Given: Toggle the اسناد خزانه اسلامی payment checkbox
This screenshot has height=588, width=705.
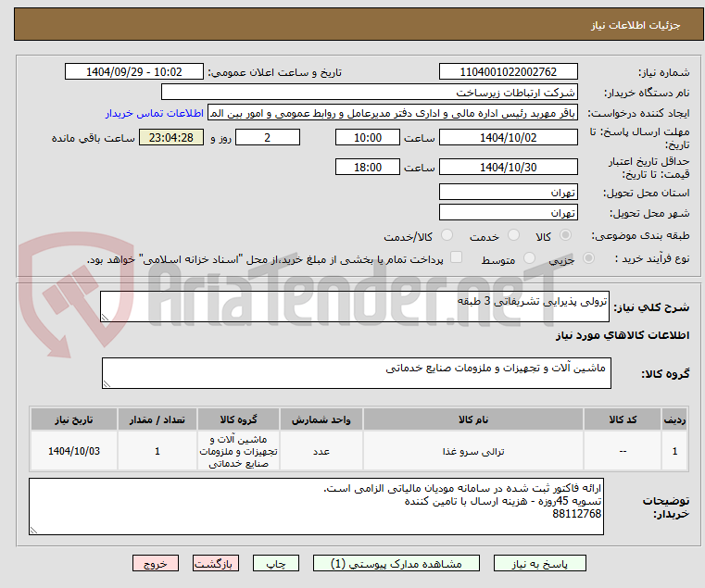Looking at the screenshot, I should [456, 257].
